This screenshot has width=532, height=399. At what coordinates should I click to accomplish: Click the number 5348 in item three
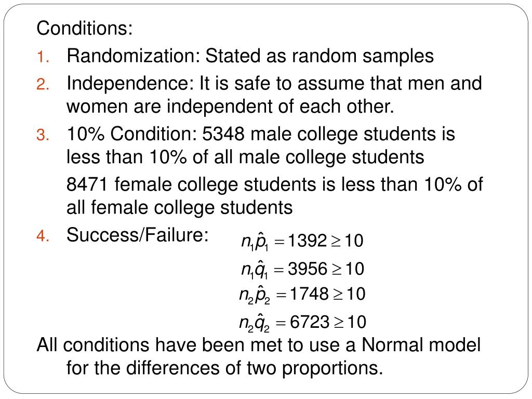click(223, 134)
